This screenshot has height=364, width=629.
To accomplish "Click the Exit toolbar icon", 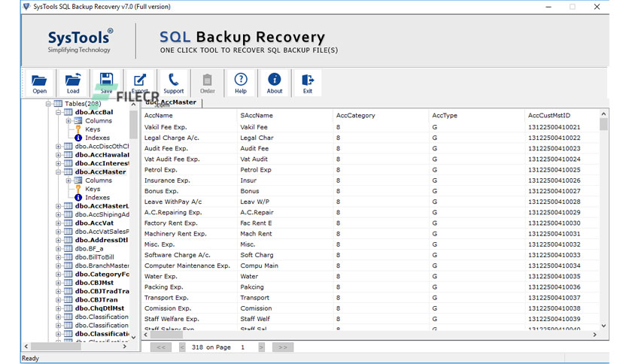I will [x=308, y=80].
